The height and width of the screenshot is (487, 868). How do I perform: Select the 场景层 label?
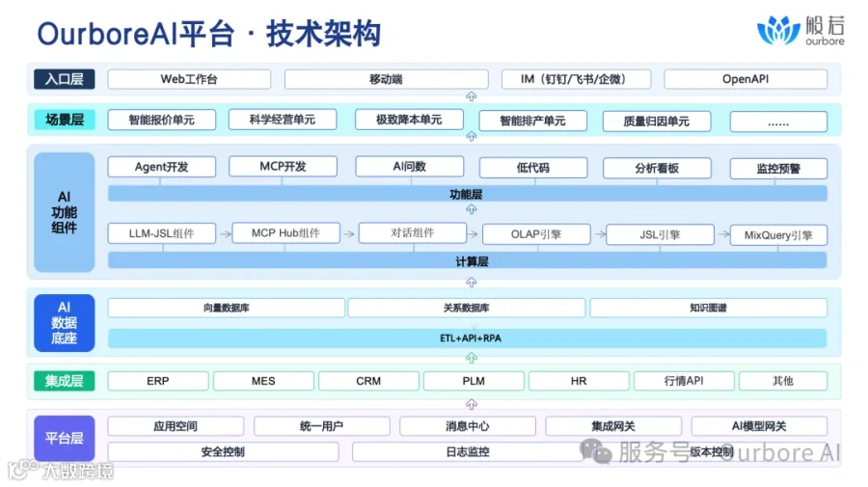tap(65, 120)
